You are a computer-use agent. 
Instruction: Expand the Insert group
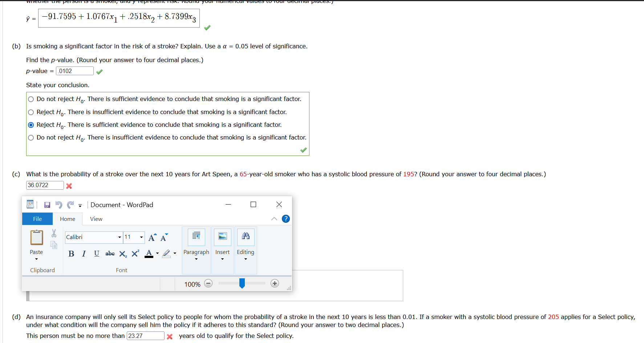(x=223, y=250)
